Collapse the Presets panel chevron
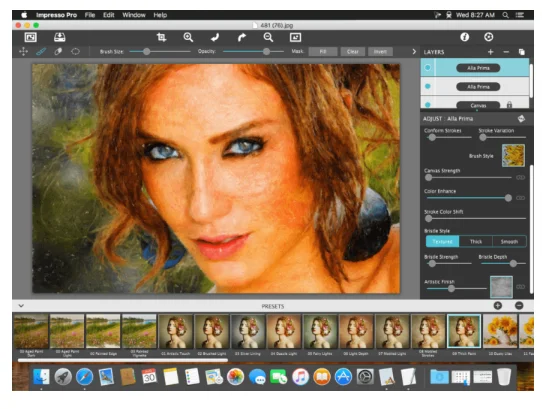This screenshot has height=409, width=542. coord(21,306)
